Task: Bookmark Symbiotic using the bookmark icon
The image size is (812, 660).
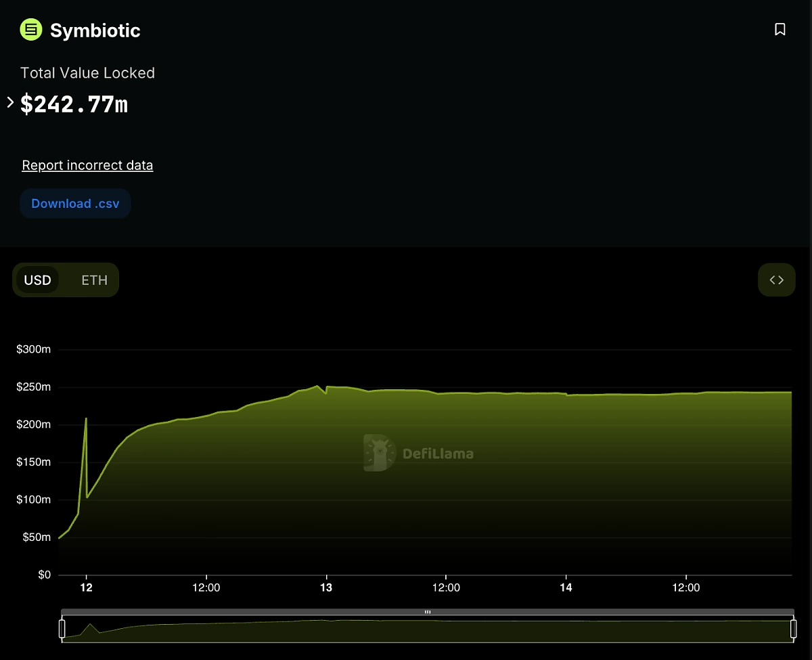Action: pos(780,30)
